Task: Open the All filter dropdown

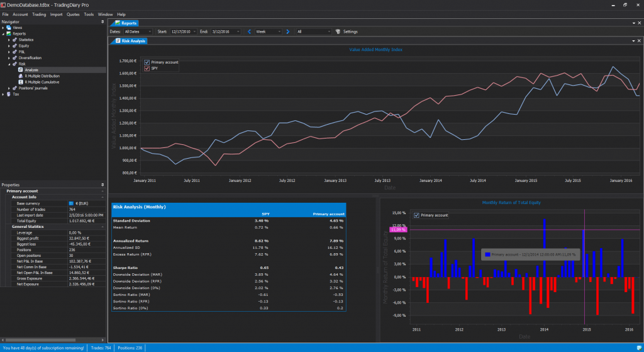Action: (314, 31)
